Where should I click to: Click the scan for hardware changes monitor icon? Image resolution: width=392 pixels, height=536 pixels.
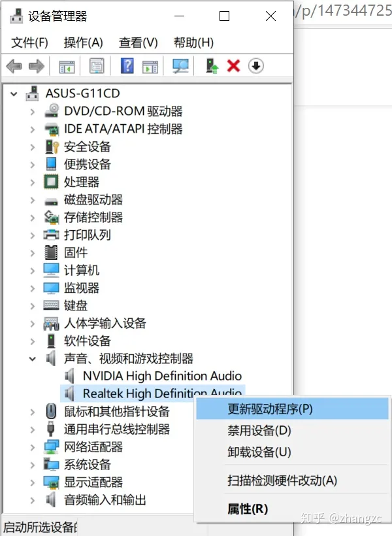(180, 66)
